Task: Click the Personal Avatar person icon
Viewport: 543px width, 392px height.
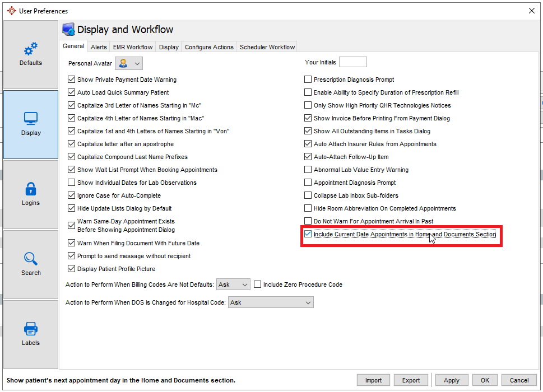Action: [123, 63]
